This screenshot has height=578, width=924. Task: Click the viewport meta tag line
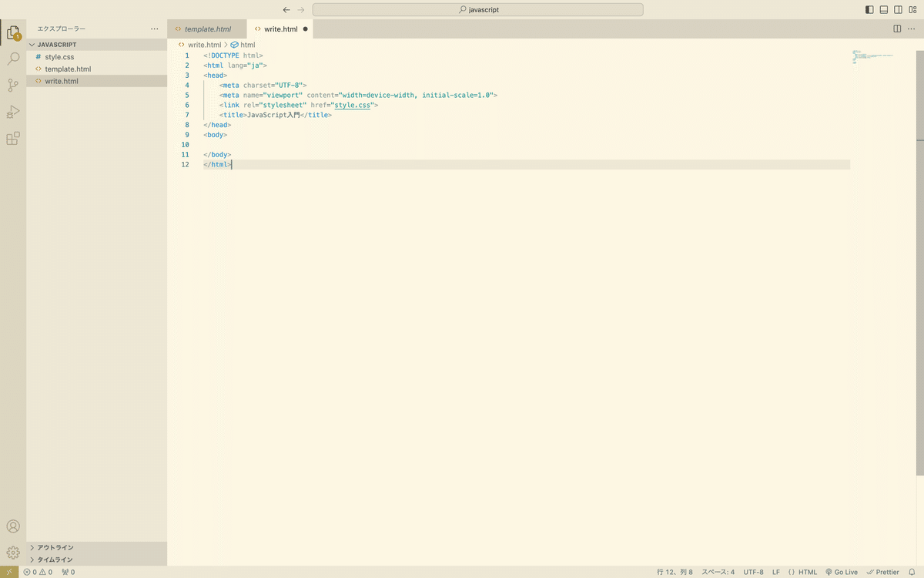[358, 95]
